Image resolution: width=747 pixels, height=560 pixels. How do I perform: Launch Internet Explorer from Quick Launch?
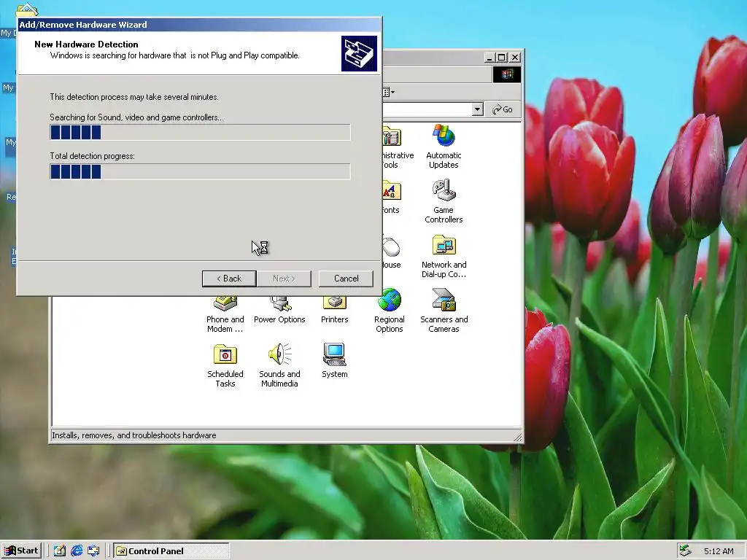[x=77, y=551]
